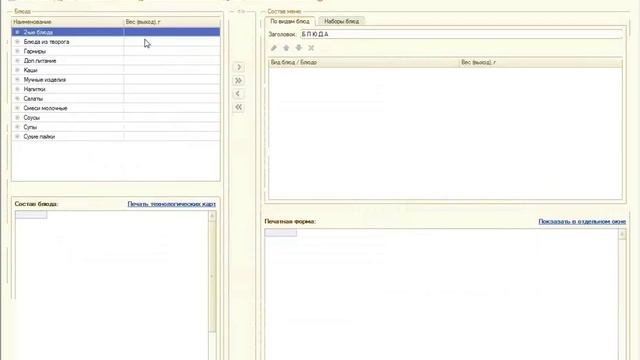Select the Мучные изделия row
The height and width of the screenshot is (360, 640).
(x=116, y=80)
